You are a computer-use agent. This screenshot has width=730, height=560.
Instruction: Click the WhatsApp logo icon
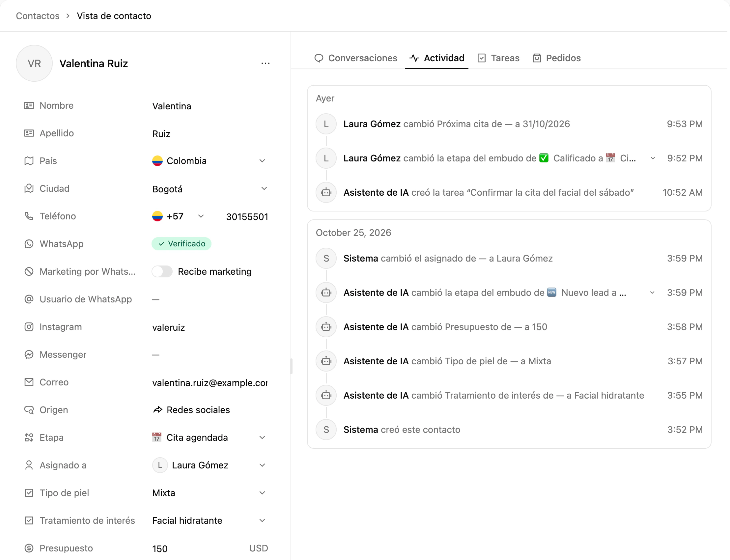29,244
